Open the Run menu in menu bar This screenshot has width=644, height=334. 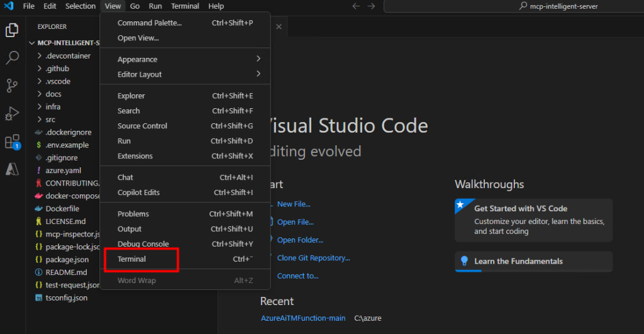coord(155,6)
